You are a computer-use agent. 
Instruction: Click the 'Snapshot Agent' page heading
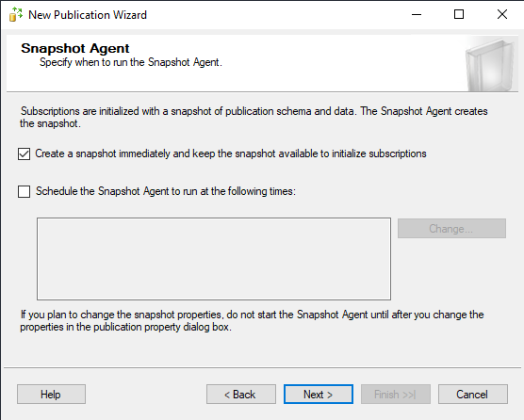tap(75, 48)
